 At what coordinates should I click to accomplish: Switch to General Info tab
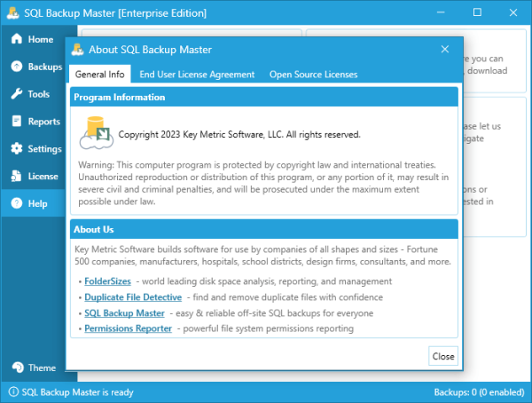[x=99, y=74]
